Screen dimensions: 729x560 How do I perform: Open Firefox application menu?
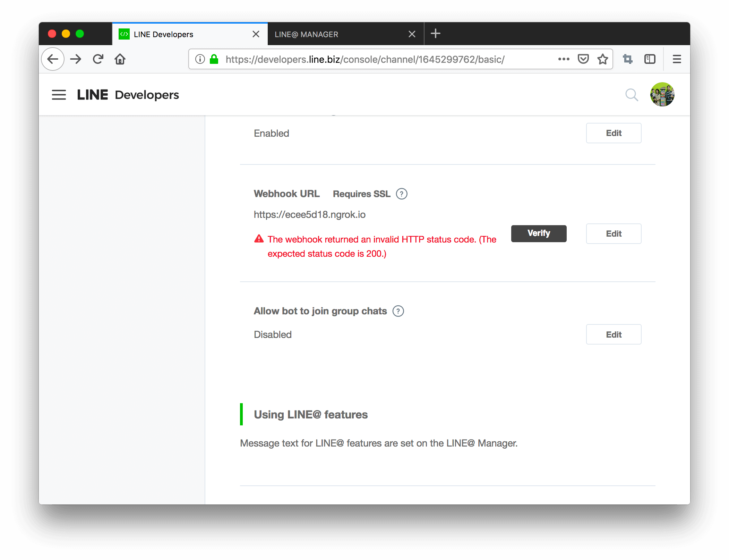pyautogui.click(x=677, y=59)
